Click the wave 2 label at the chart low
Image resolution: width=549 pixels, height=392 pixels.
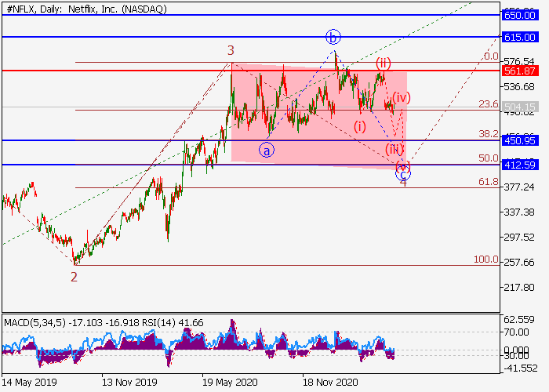pos(74,278)
